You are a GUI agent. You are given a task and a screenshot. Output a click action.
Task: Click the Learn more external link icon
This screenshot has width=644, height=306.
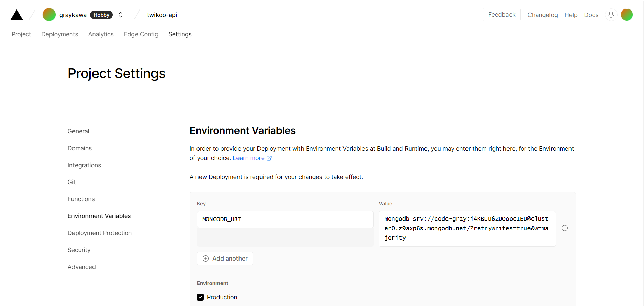[x=269, y=158]
